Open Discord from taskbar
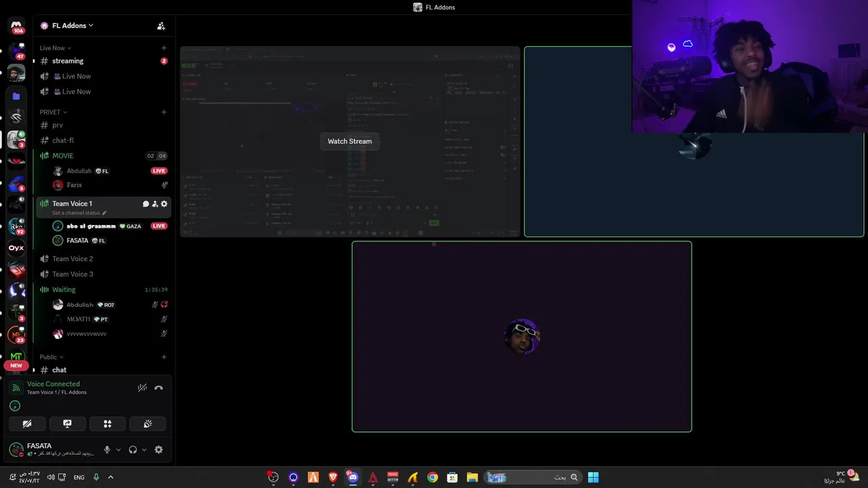This screenshot has width=868, height=488. coord(353,477)
